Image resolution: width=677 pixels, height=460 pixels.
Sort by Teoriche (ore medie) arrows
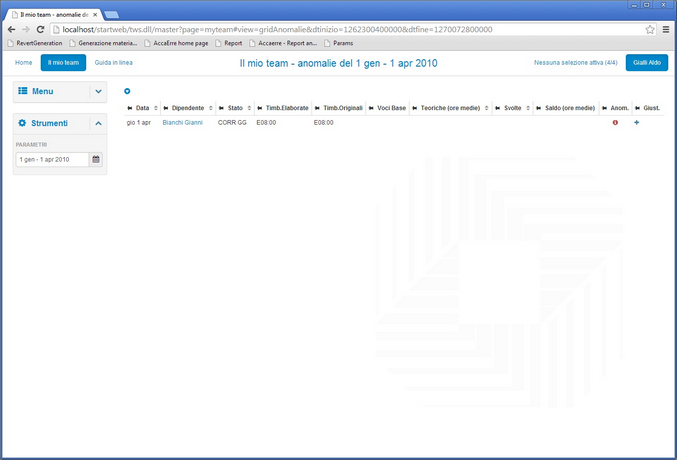point(487,108)
